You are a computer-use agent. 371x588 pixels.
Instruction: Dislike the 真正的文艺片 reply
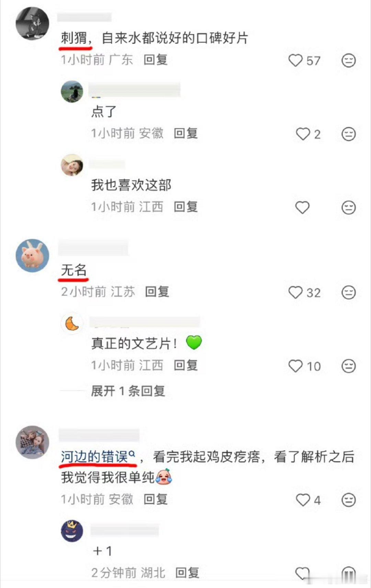coord(348,366)
